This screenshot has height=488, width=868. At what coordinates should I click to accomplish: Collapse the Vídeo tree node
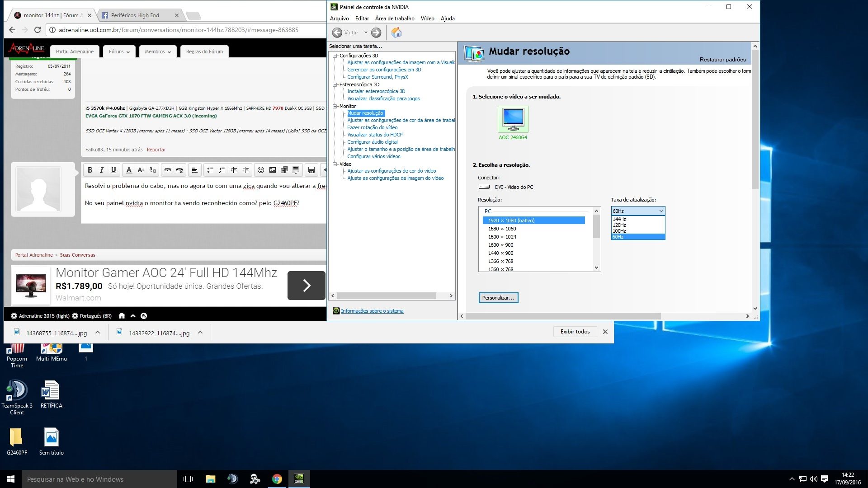(335, 164)
